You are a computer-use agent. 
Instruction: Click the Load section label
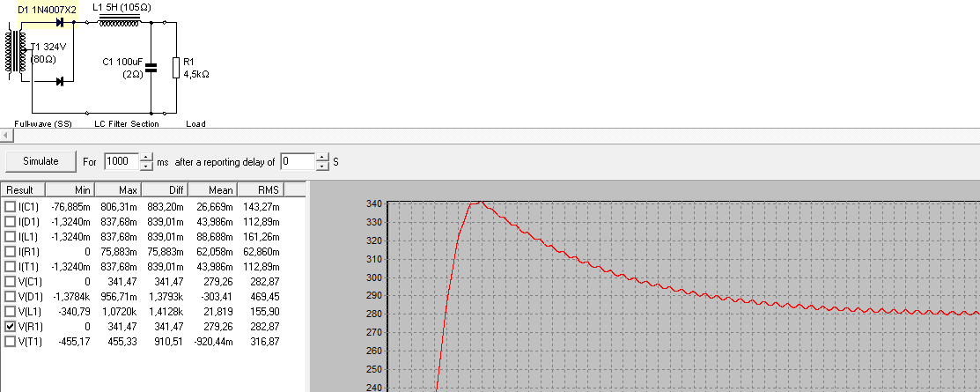pyautogui.click(x=195, y=124)
